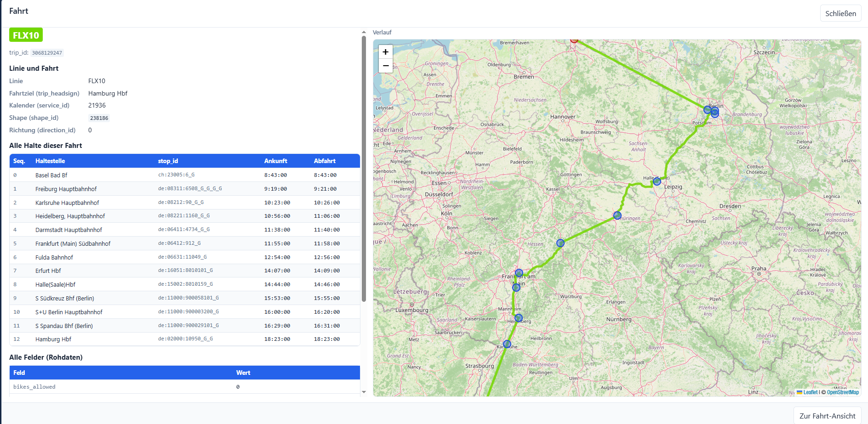Open the OpenStreetMap attribution link
Screen dimensions: 868x424
843,392
